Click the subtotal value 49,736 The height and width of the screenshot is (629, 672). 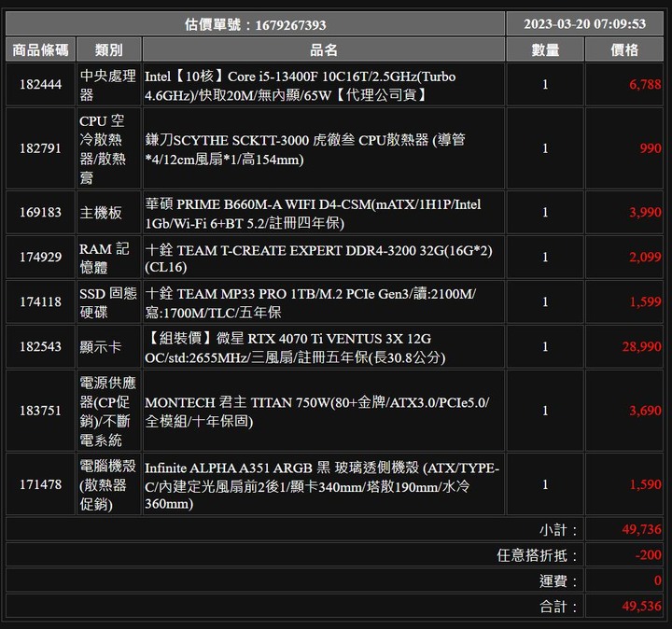[641, 529]
